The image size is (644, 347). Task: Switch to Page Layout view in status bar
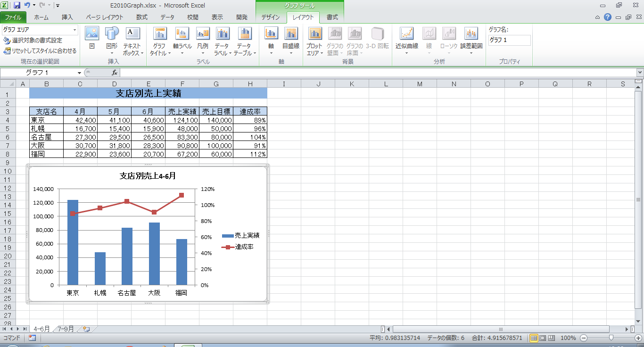point(543,338)
